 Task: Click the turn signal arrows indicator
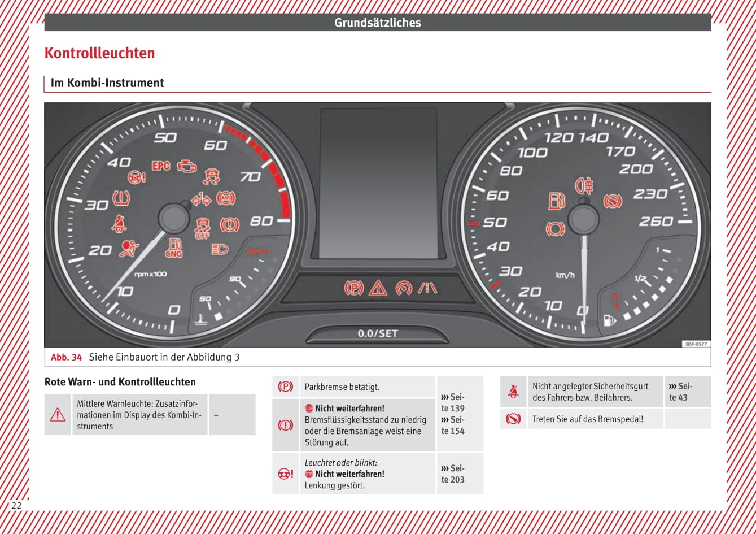201,199
